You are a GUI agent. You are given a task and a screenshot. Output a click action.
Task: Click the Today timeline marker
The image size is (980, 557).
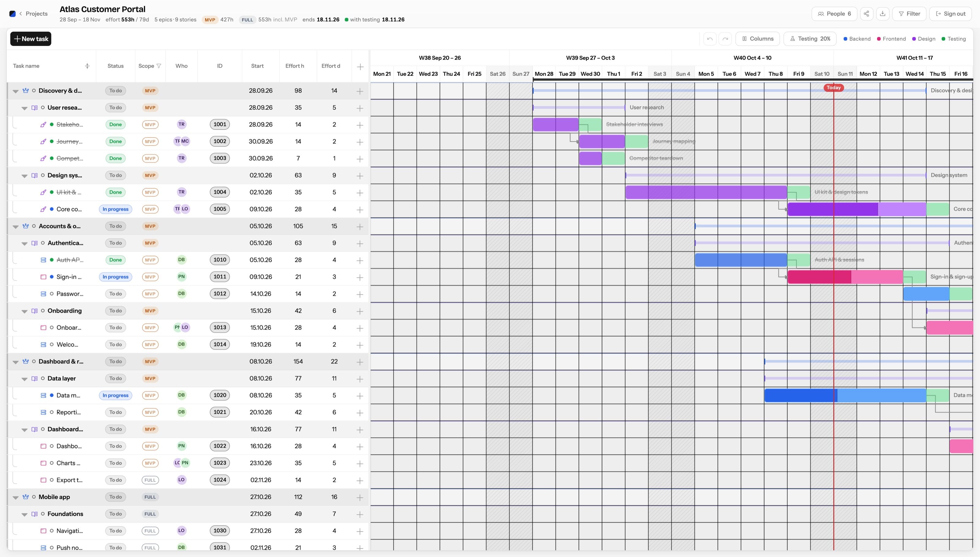834,88
